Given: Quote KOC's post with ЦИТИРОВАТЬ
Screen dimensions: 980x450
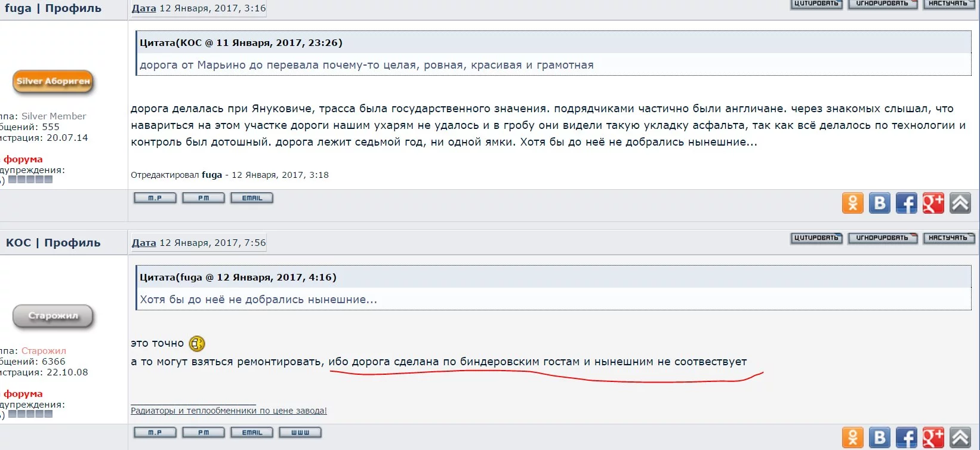Looking at the screenshot, I should click(x=816, y=238).
